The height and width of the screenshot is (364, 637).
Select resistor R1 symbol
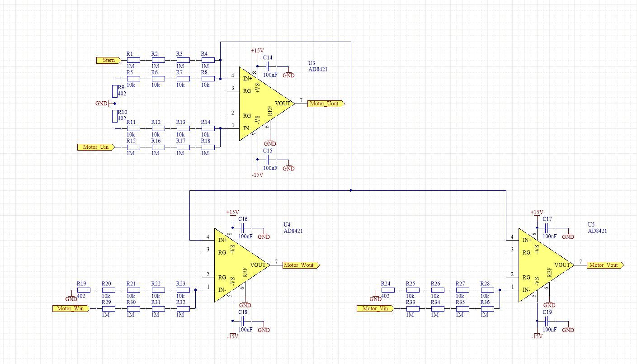click(x=133, y=60)
